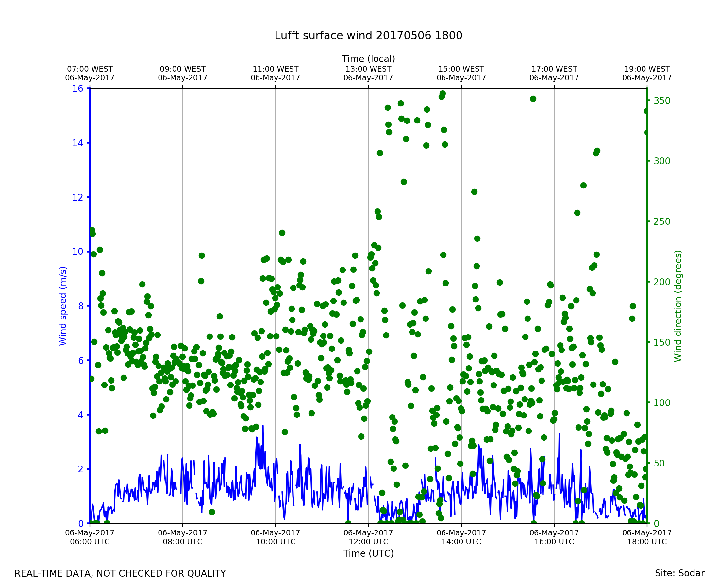Click the '16:00 UTC' bottom tick label
The height and width of the screenshot is (588, 719).
[554, 542]
